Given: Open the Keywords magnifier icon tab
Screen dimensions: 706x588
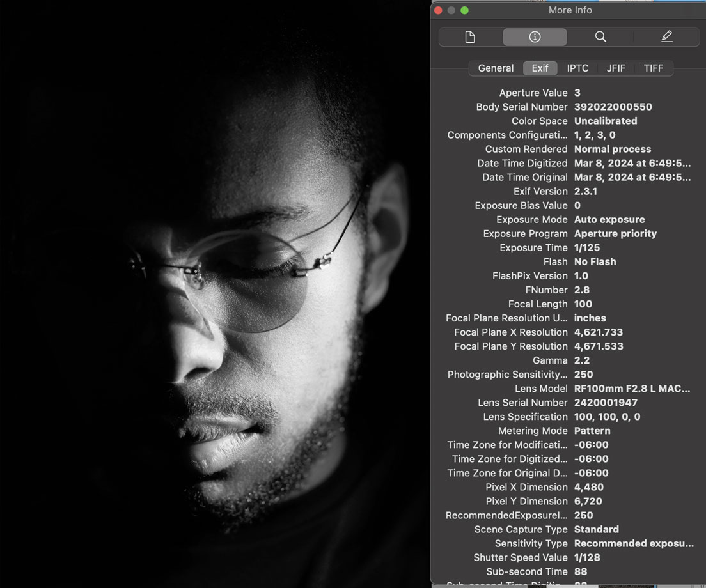Looking at the screenshot, I should [600, 37].
